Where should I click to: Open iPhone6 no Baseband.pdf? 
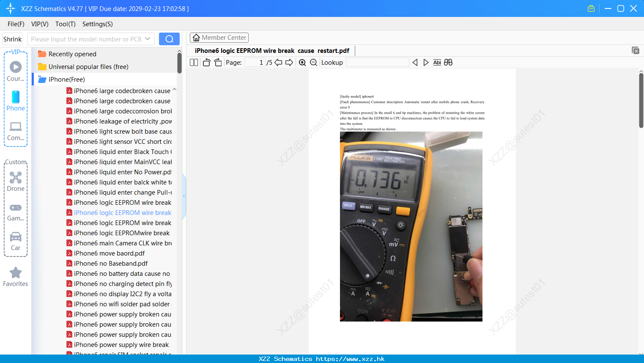(x=107, y=264)
